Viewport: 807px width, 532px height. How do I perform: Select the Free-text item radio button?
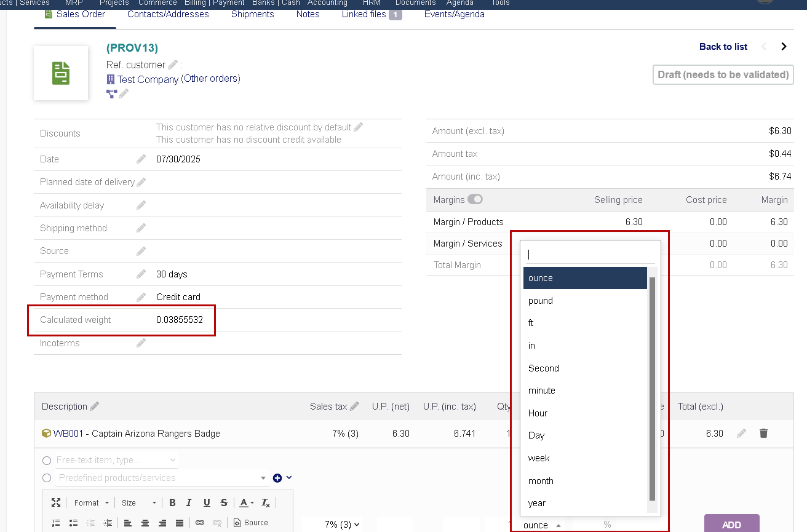pos(47,461)
